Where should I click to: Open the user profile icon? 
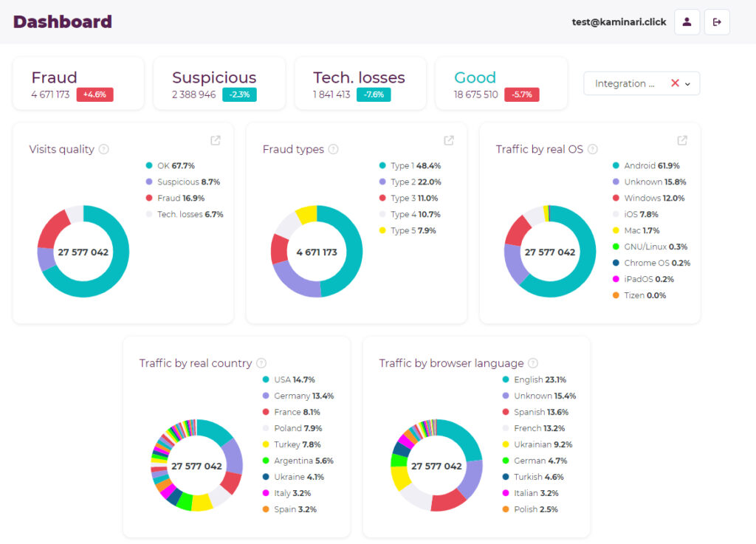(687, 21)
